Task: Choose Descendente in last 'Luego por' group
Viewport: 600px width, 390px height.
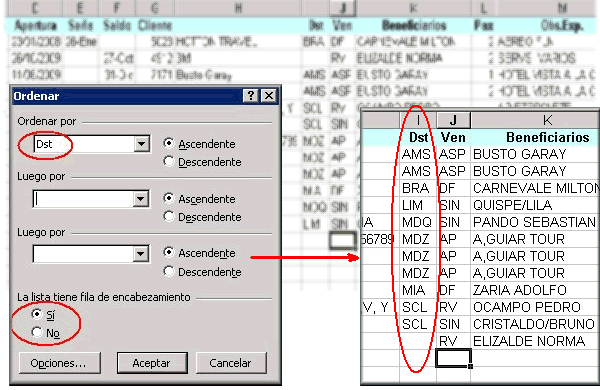Action: [x=202, y=272]
